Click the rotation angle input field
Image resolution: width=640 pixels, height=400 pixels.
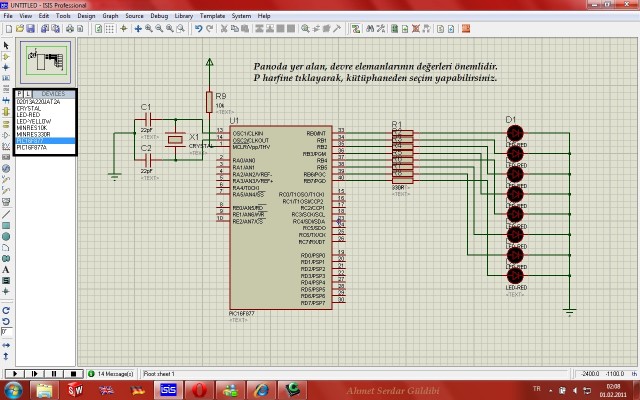(x=7, y=332)
